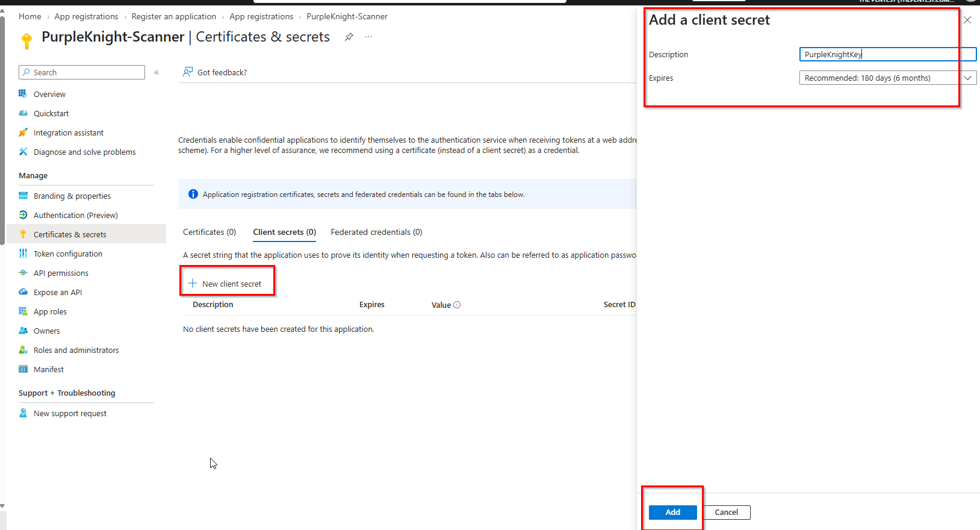
Task: Click the Got feedback person icon
Action: point(188,72)
